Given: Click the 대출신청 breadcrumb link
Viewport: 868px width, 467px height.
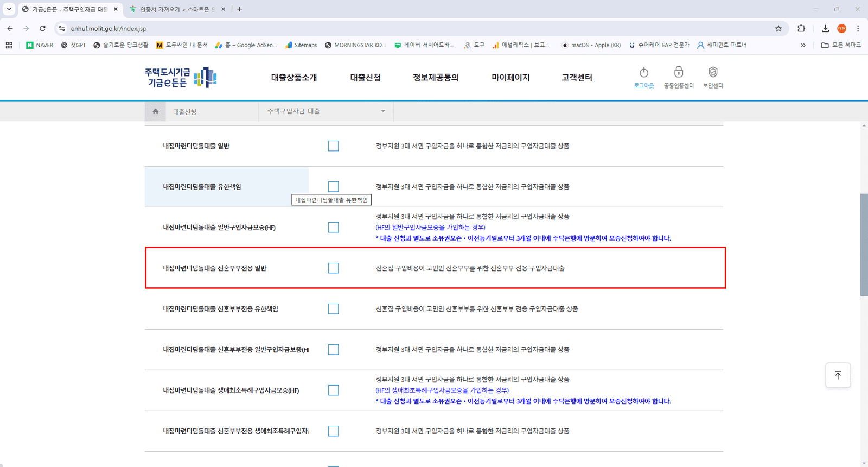Looking at the screenshot, I should (184, 112).
